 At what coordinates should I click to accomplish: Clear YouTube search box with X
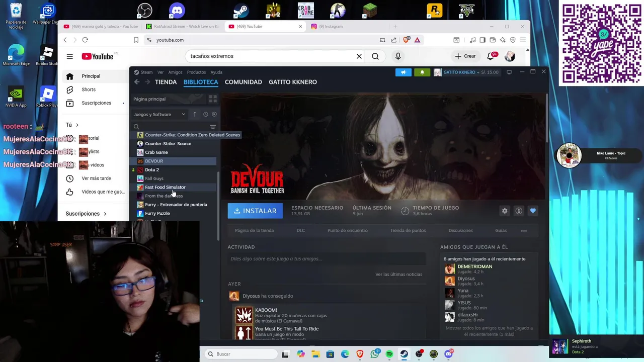(359, 56)
